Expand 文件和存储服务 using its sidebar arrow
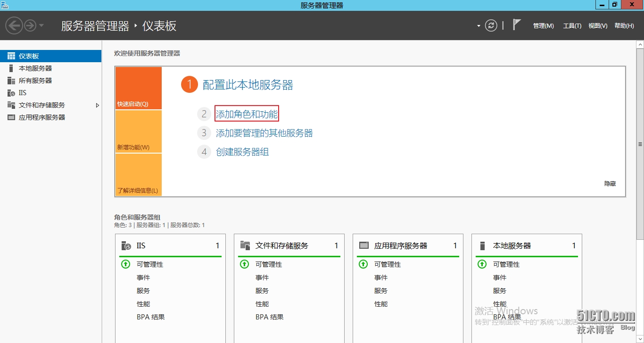Screen dimensions: 644x343 pyautogui.click(x=98, y=105)
